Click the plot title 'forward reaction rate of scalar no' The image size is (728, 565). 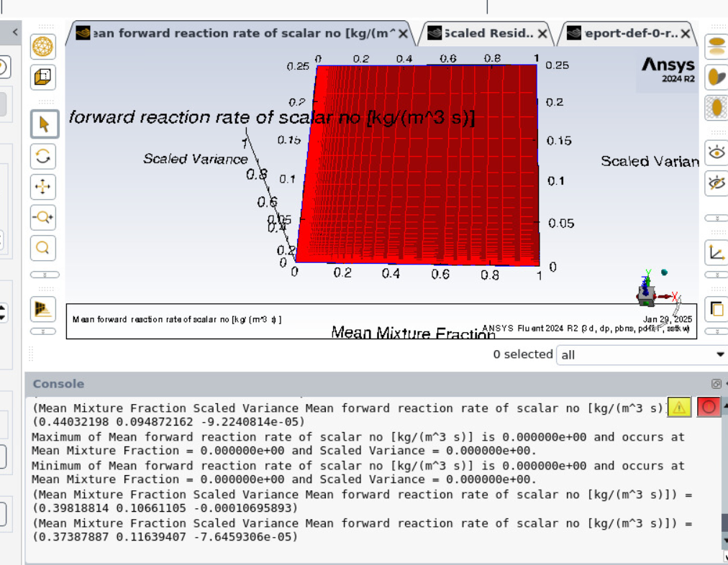[x=272, y=117]
